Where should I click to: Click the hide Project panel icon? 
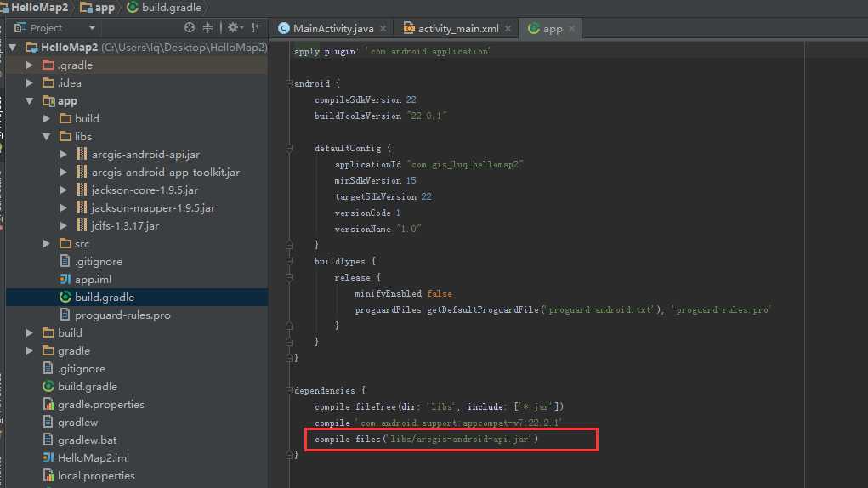tap(256, 28)
